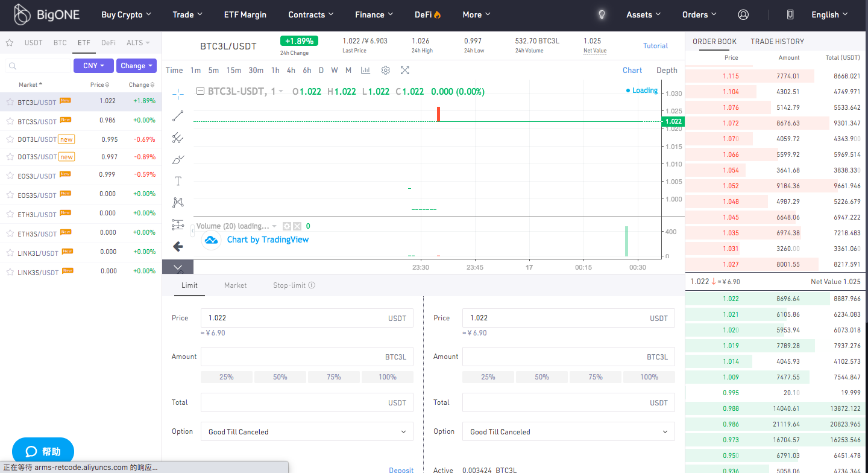Open the Tutorial link

[655, 46]
